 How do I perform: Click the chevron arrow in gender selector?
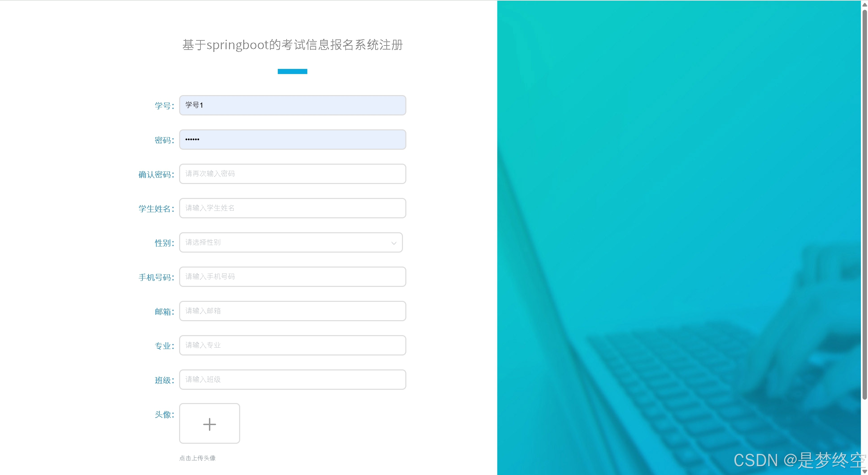(x=393, y=243)
